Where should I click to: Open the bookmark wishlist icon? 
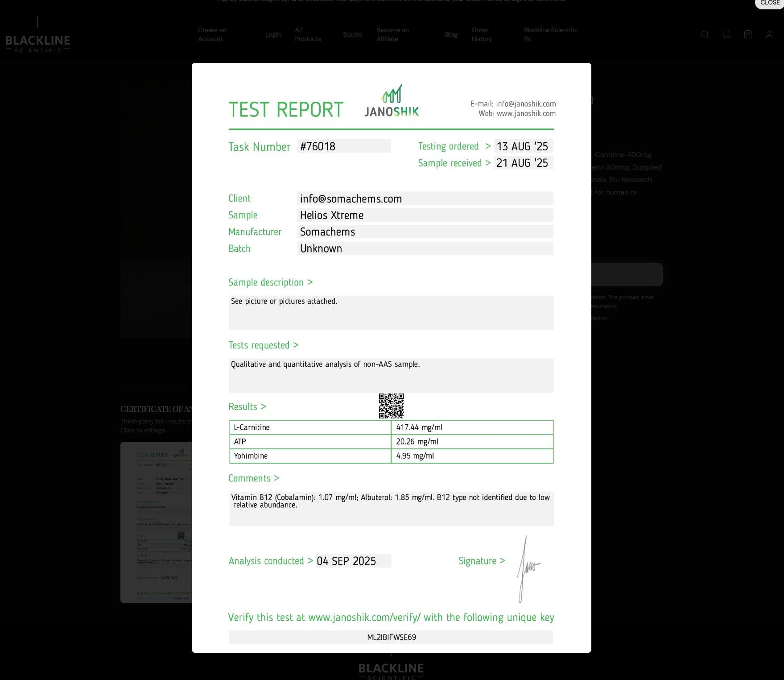(726, 34)
